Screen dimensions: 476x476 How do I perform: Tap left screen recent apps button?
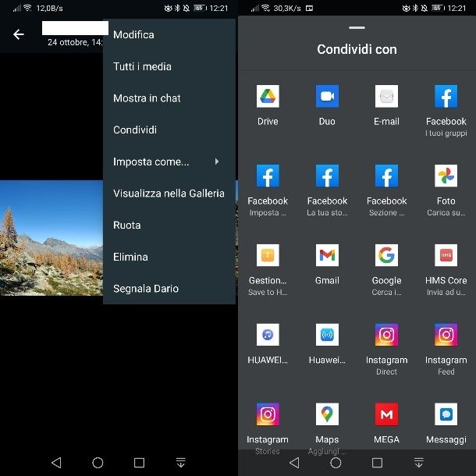click(x=139, y=463)
